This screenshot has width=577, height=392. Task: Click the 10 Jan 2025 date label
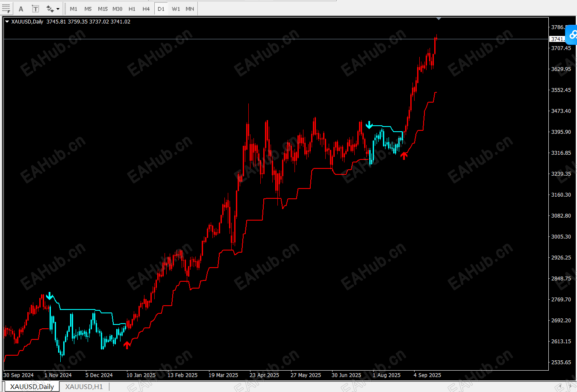coord(141,375)
